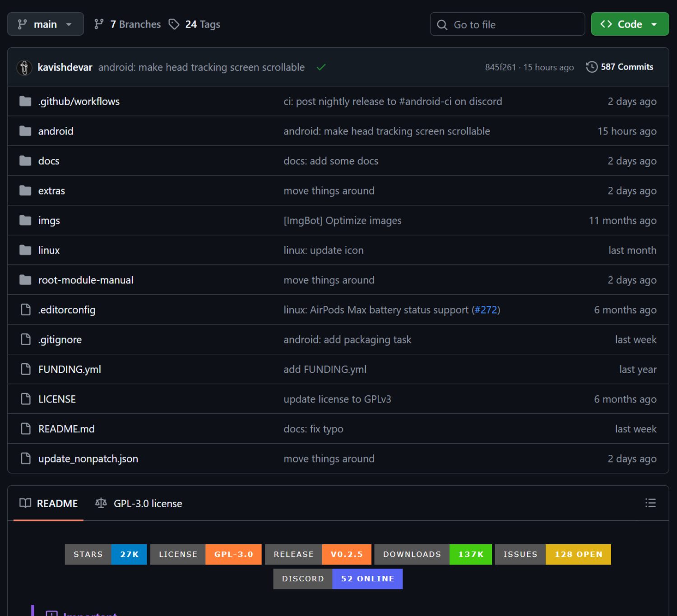Switch to the README tab
This screenshot has width=677, height=616.
click(x=48, y=504)
